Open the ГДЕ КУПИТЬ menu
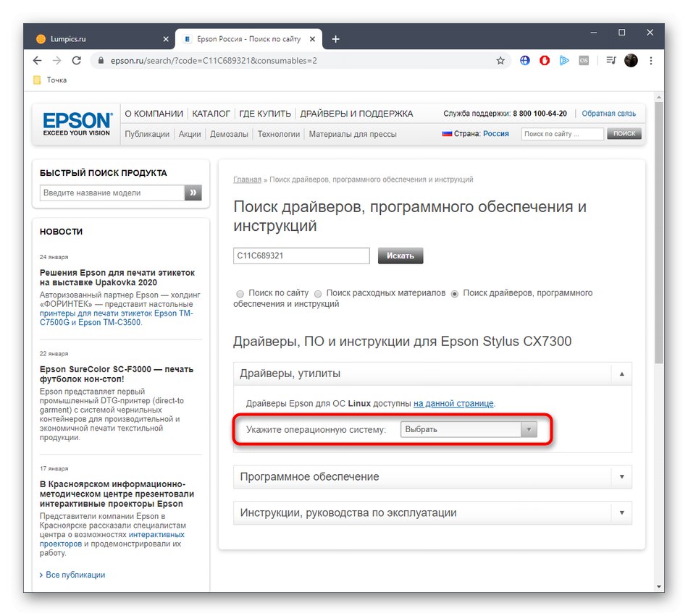The image size is (688, 616). (x=265, y=114)
